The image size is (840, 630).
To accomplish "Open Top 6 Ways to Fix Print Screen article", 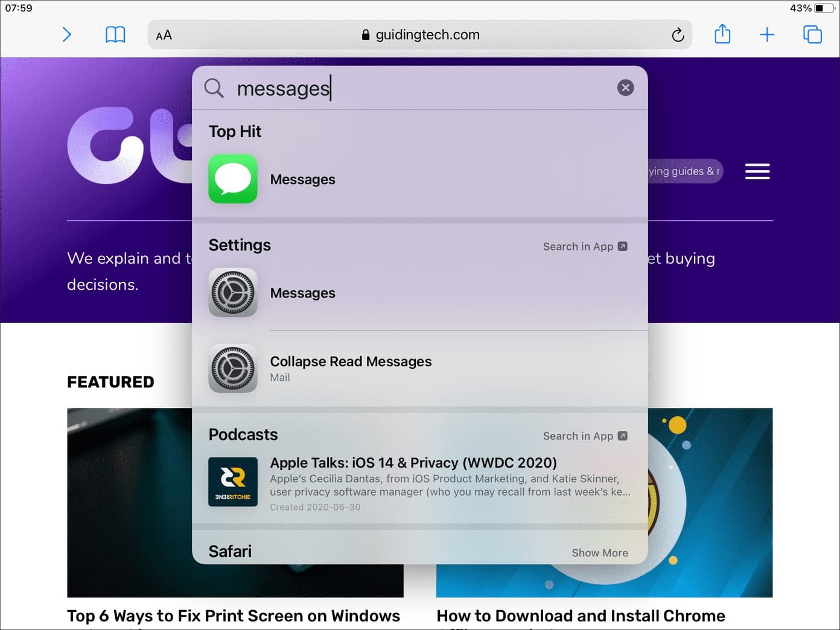I will coord(234,616).
